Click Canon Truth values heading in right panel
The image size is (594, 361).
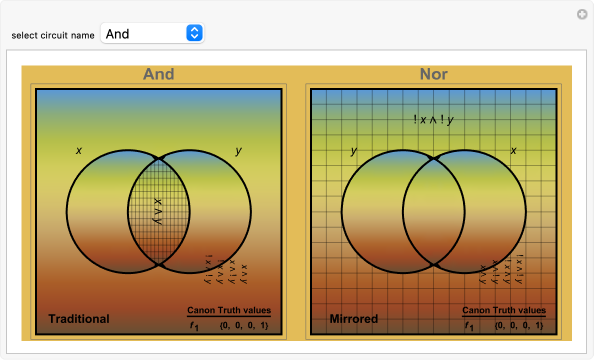(504, 310)
